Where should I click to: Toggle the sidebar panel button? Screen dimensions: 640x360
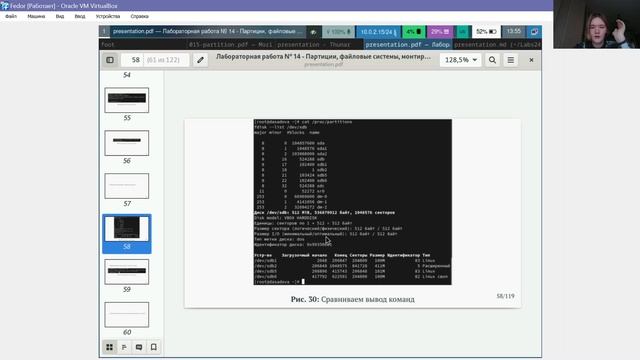(110, 60)
